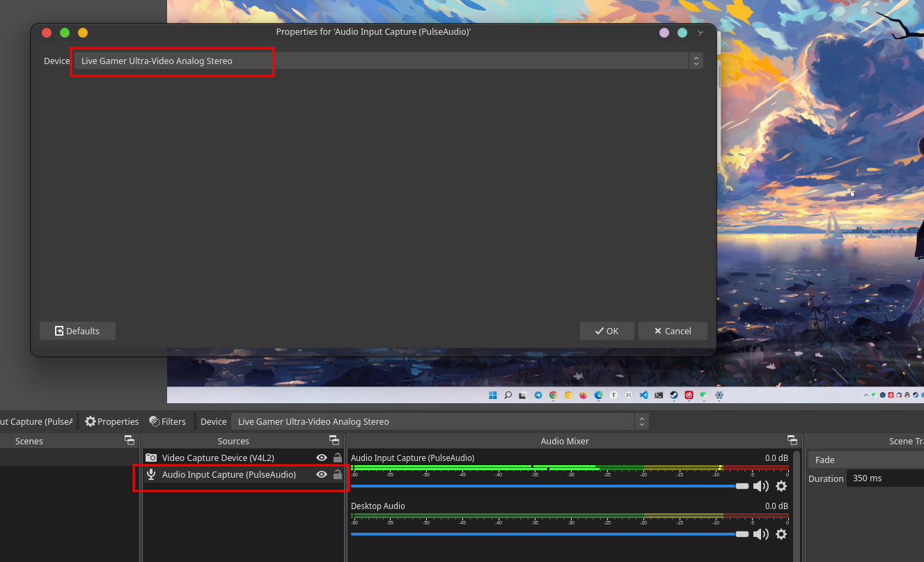
Task: Click the Audio Mixer vertical scrollbar
Action: pyautogui.click(x=797, y=505)
